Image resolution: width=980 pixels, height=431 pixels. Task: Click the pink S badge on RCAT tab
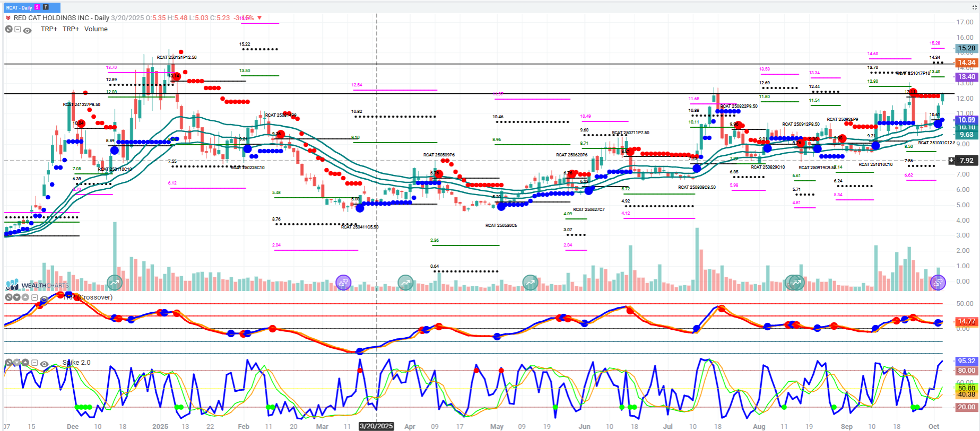point(37,7)
